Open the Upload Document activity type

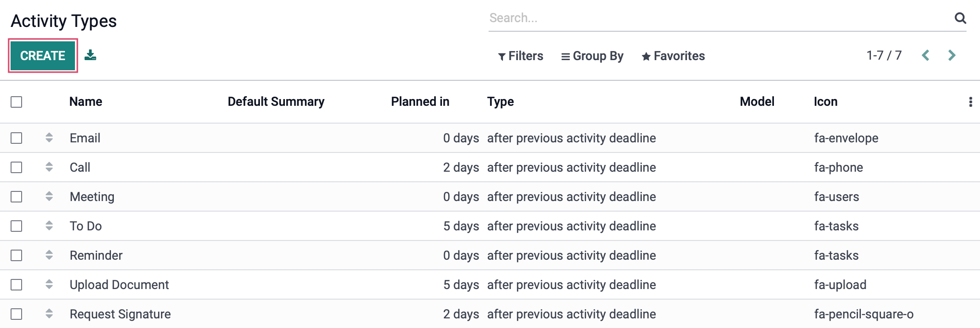(119, 285)
